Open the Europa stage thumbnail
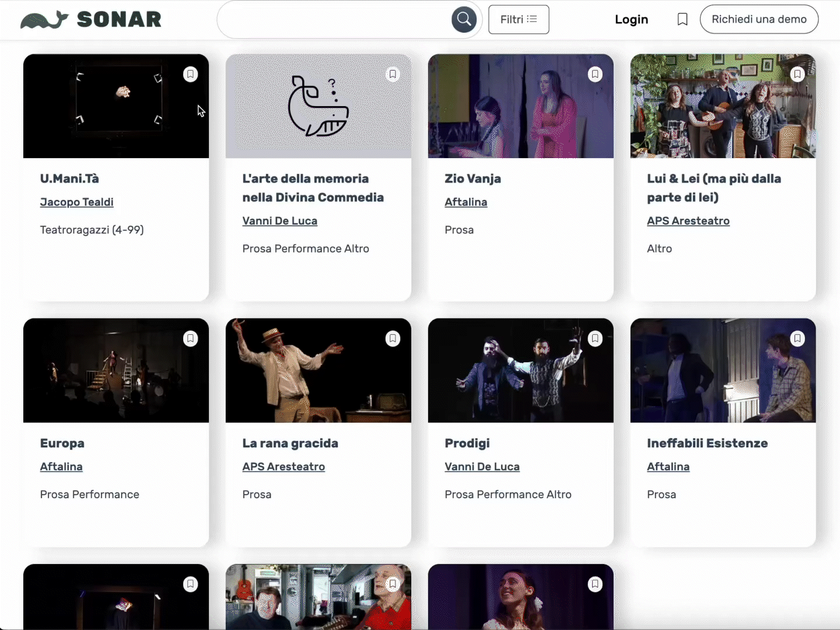 [116, 370]
